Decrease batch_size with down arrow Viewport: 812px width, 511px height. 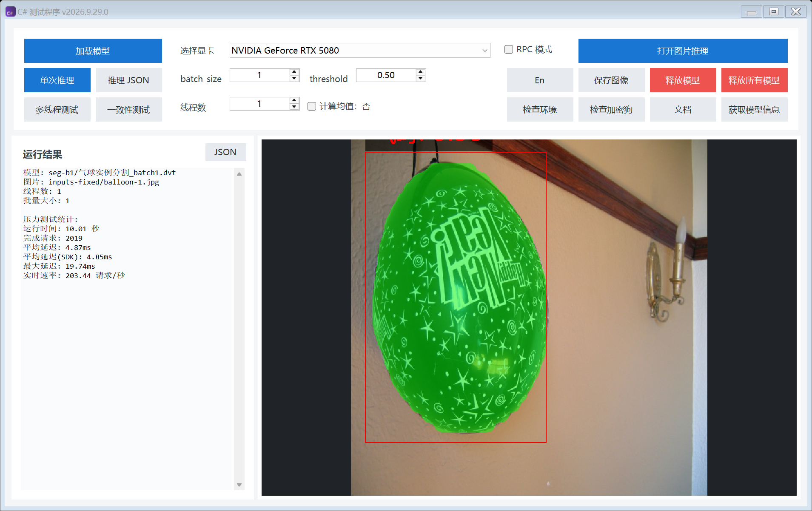tap(294, 78)
